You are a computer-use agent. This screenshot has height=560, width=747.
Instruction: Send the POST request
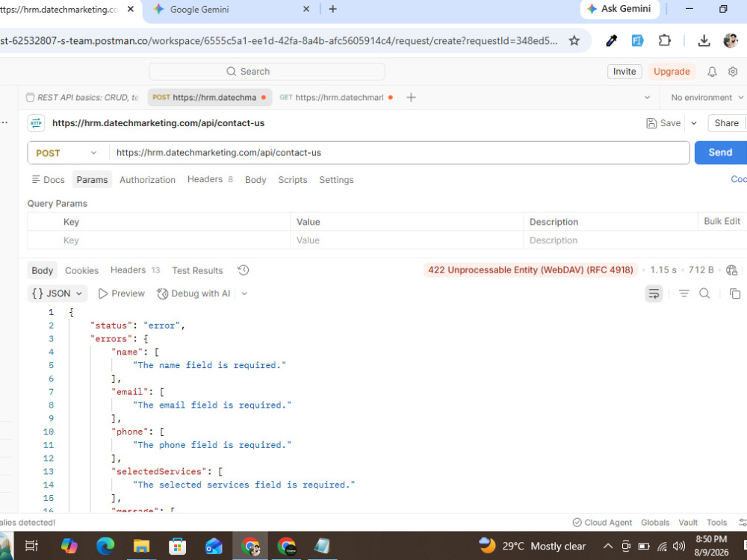(x=720, y=153)
